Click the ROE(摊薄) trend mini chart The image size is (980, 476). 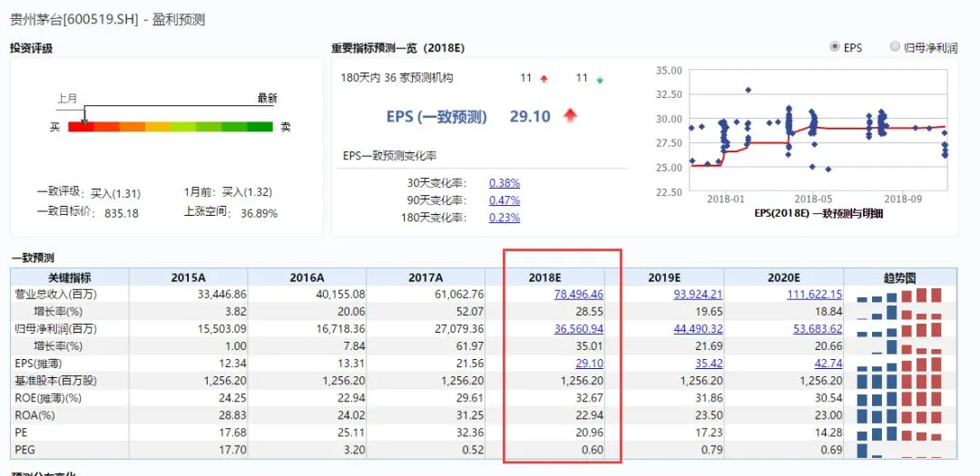coord(899,398)
